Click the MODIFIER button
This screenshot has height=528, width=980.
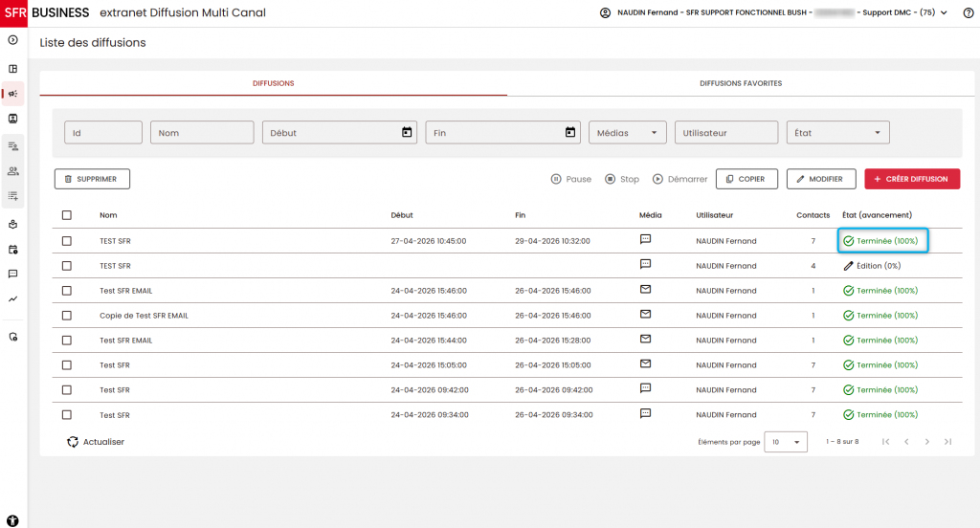click(820, 179)
